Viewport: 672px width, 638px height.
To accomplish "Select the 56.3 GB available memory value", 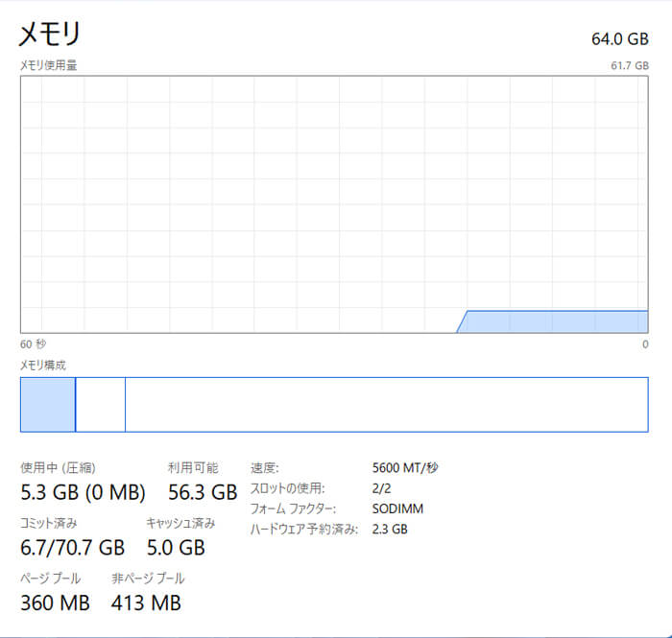I will 202,493.
